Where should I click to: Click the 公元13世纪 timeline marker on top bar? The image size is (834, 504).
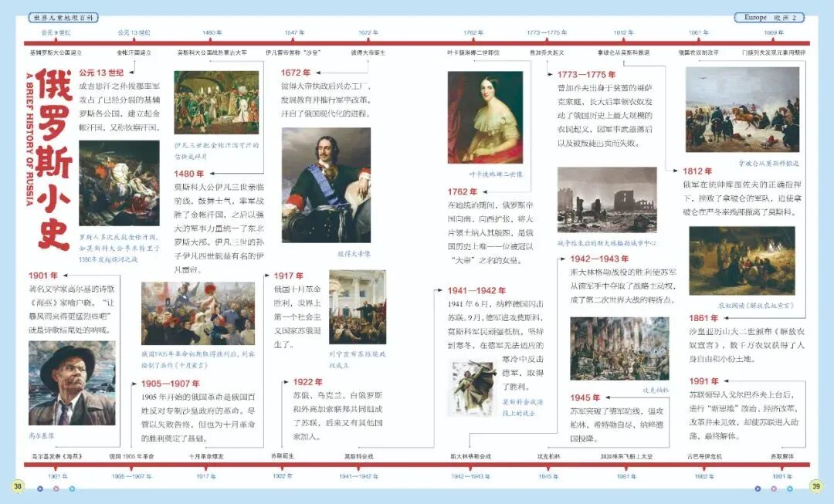click(134, 32)
